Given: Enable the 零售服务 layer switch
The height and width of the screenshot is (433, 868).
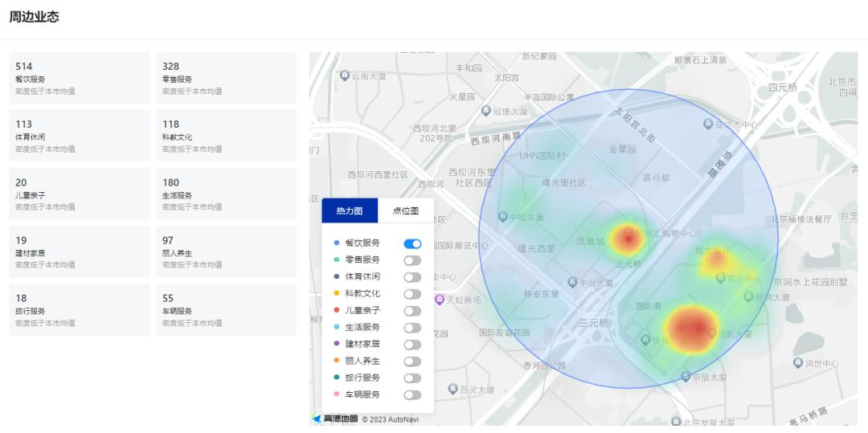Looking at the screenshot, I should pyautogui.click(x=412, y=260).
